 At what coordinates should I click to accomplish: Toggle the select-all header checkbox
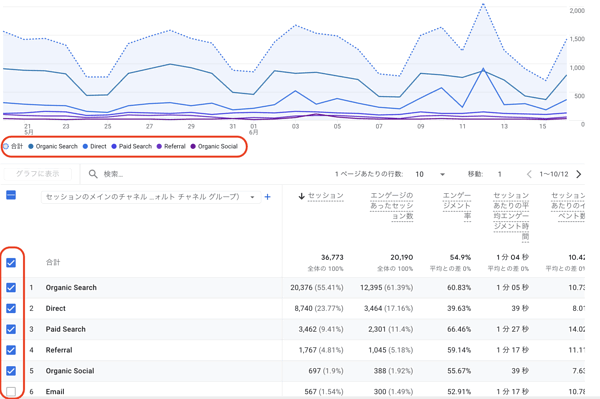[11, 195]
